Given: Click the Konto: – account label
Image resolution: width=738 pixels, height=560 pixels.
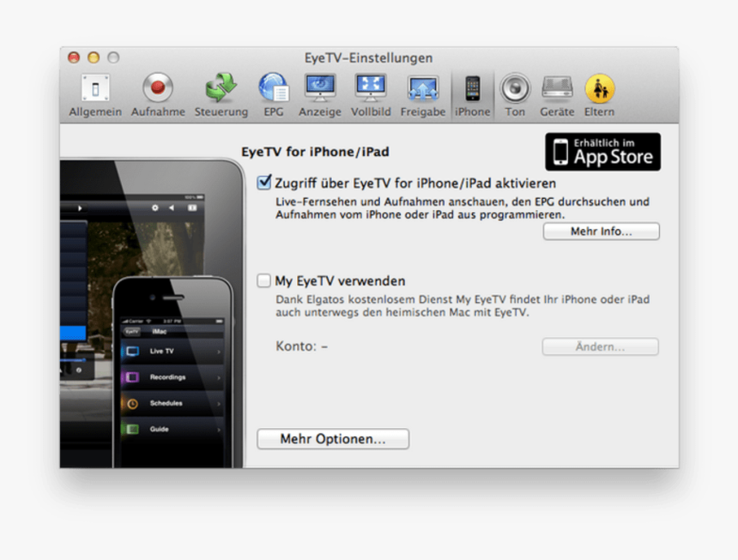Looking at the screenshot, I should coord(302,346).
